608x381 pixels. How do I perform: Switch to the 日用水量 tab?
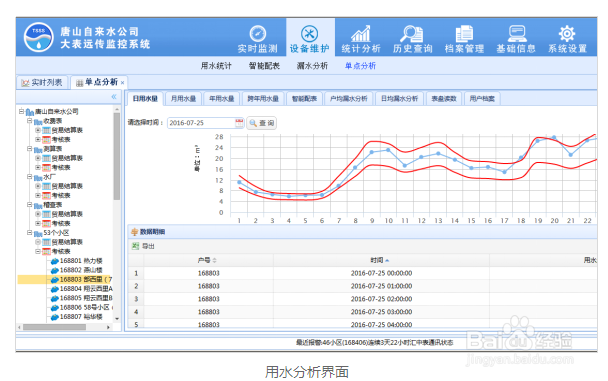145,98
